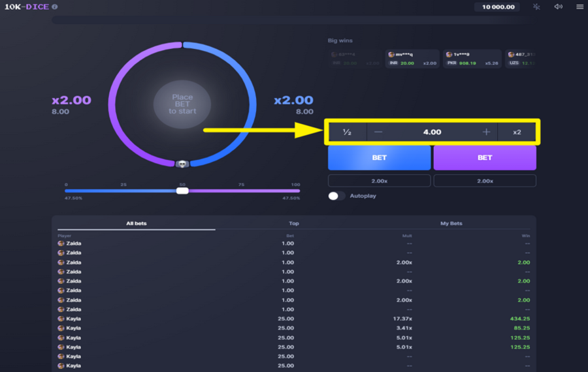Click the PKR 908.19 win amount
The image size is (588, 372).
tap(467, 63)
